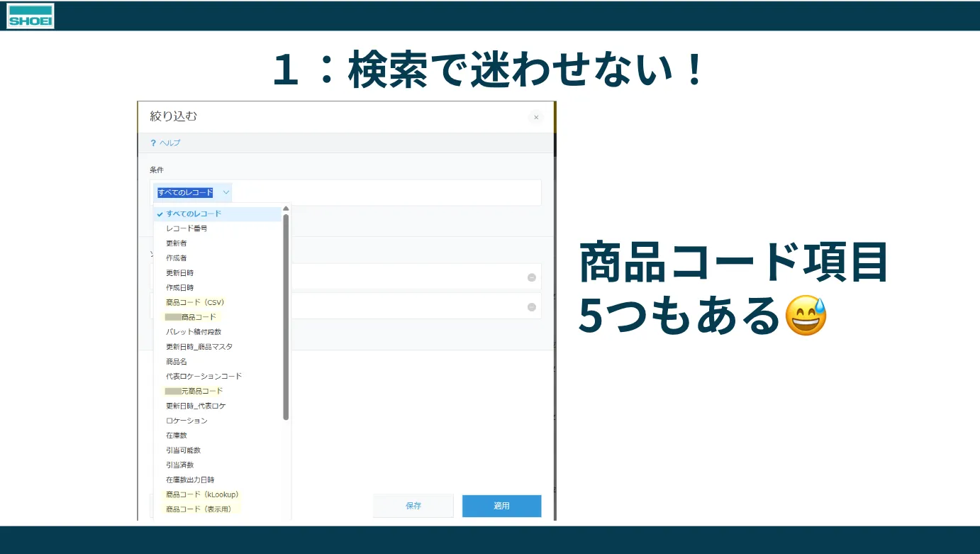Click the 保存 button
The width and height of the screenshot is (980, 554).
click(x=413, y=506)
